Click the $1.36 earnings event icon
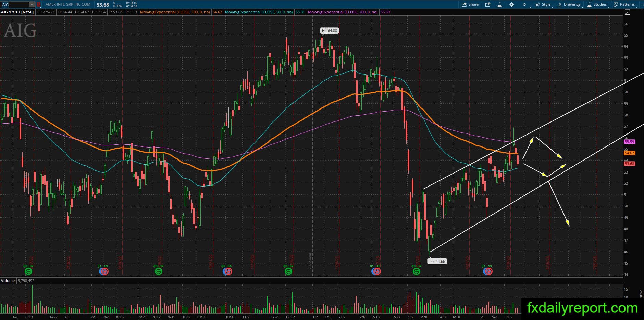644x320 pixels. tap(376, 271)
